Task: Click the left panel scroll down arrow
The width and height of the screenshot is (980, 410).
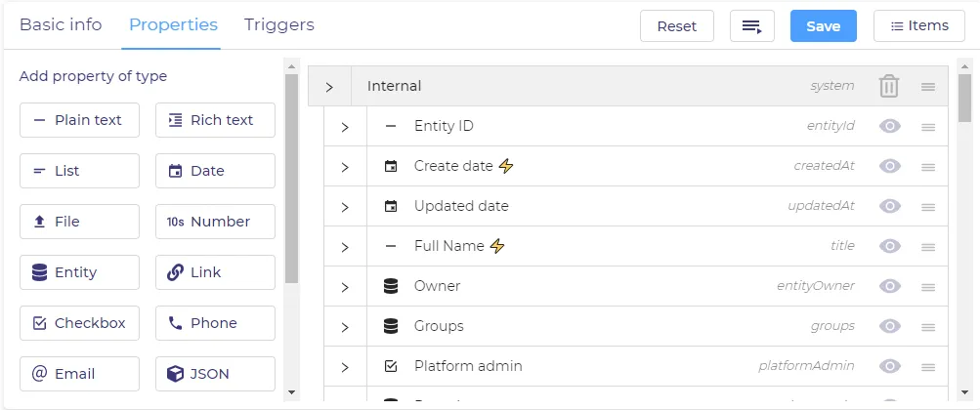Action: point(291,392)
